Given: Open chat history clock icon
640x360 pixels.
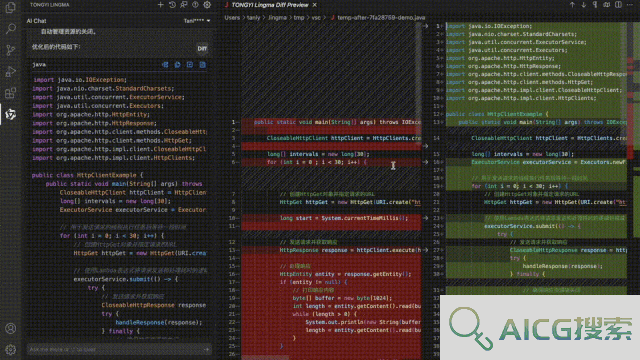Looking at the screenshot, I should point(172,5).
